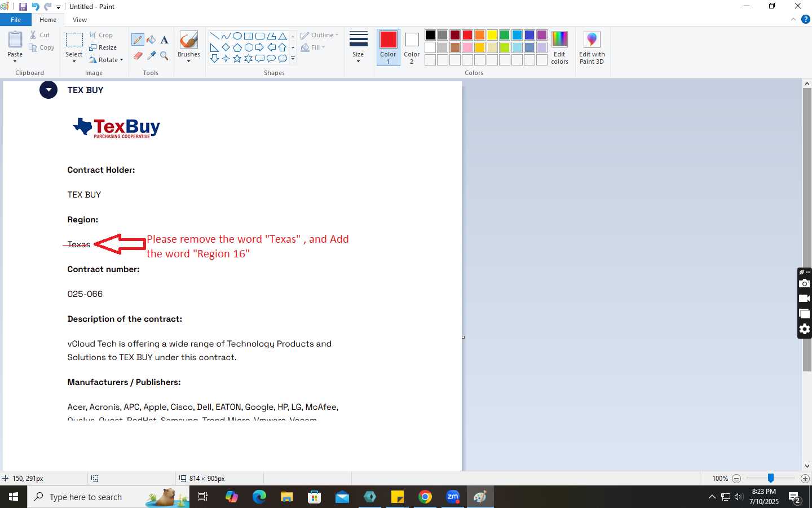
Task: Click the Paste clipboard icon
Action: [x=15, y=40]
